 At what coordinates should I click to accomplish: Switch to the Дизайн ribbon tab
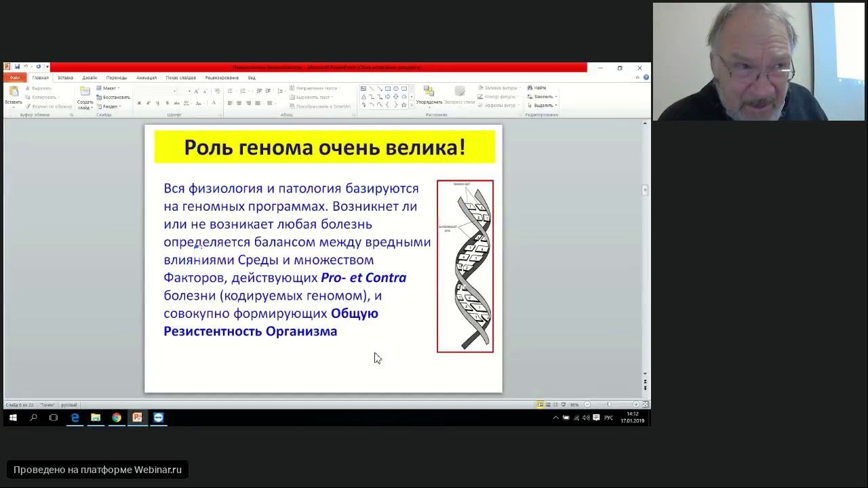click(90, 78)
